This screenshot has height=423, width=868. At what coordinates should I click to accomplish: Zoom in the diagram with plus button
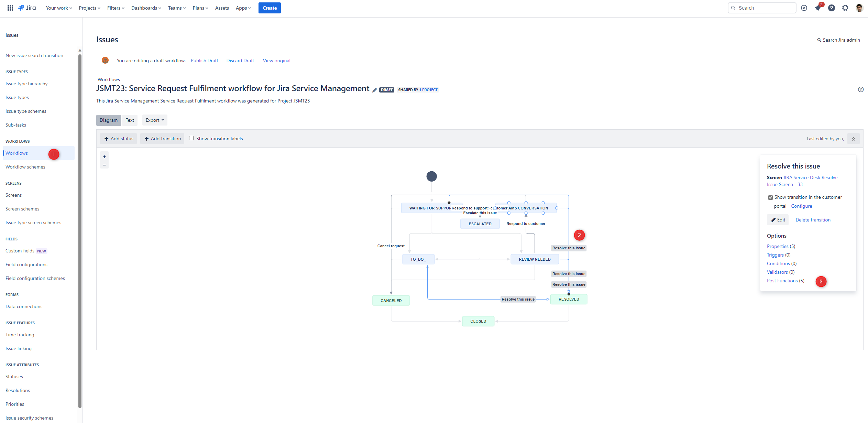pyautogui.click(x=105, y=157)
